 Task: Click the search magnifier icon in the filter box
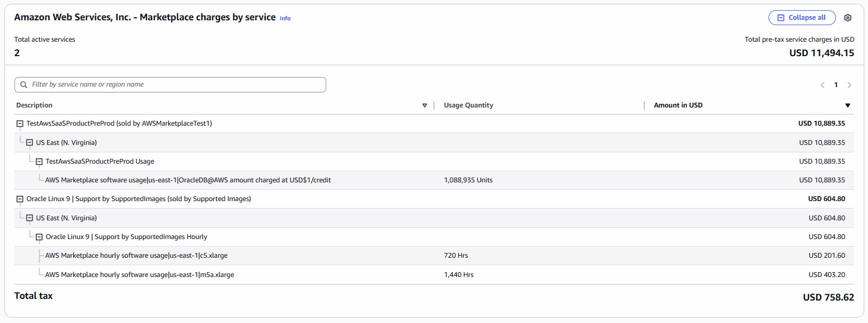tap(24, 84)
